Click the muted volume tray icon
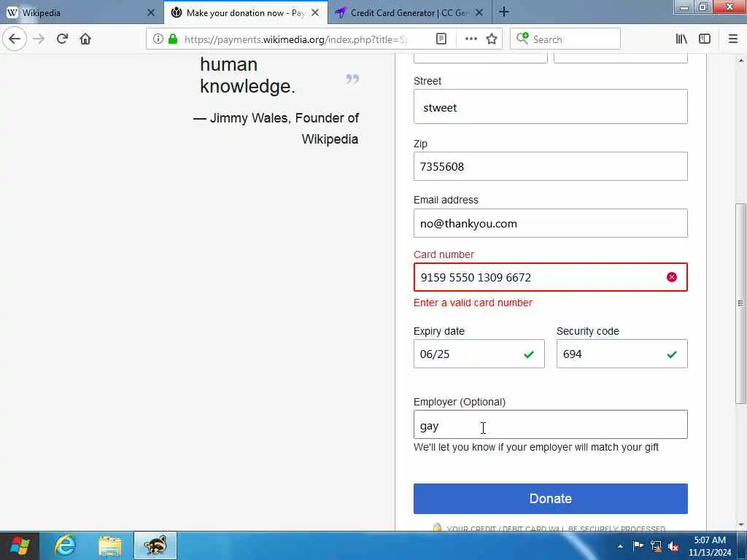 coord(673,546)
